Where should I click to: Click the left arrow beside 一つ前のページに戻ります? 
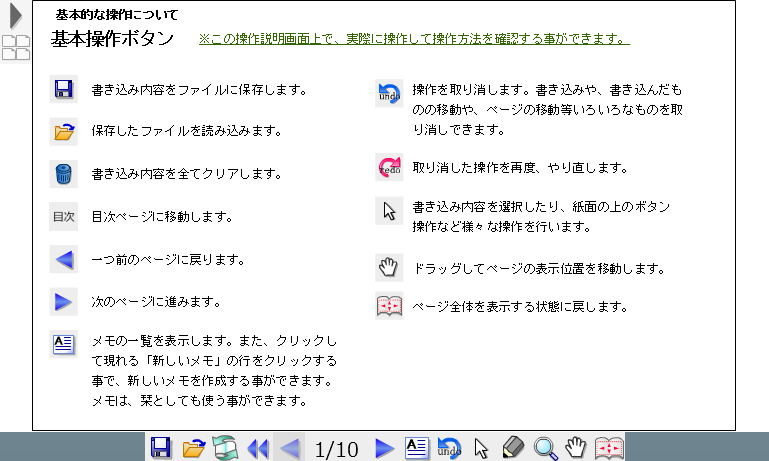click(63, 259)
